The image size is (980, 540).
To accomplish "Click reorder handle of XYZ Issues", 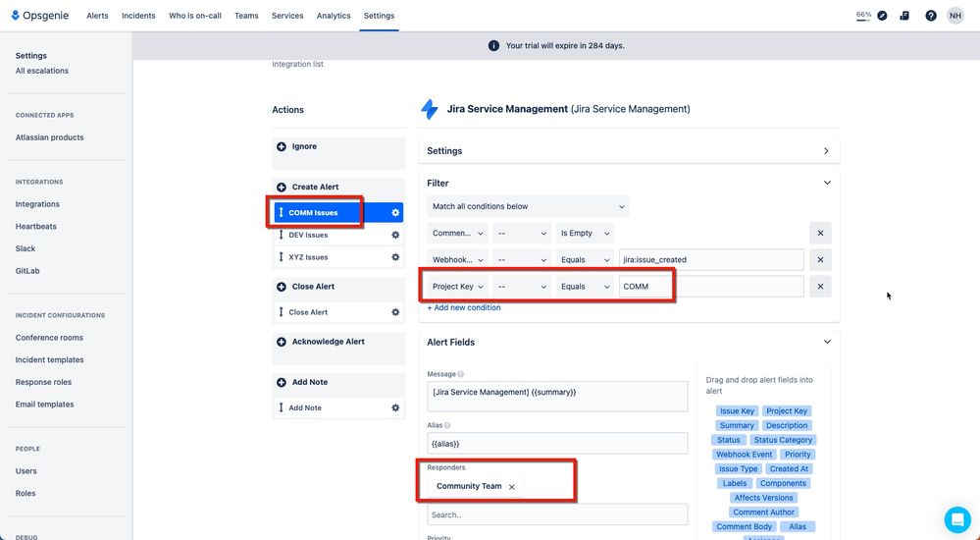I will pyautogui.click(x=281, y=257).
